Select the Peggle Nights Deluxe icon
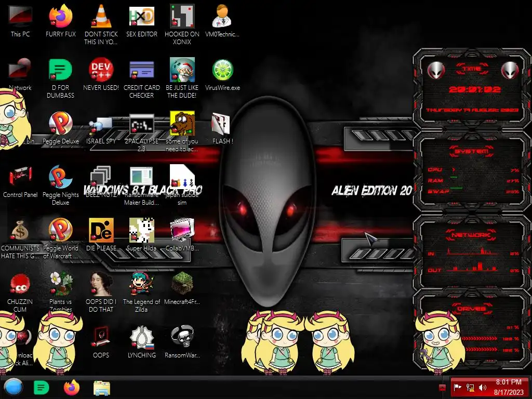The image size is (532, 399). [60, 177]
